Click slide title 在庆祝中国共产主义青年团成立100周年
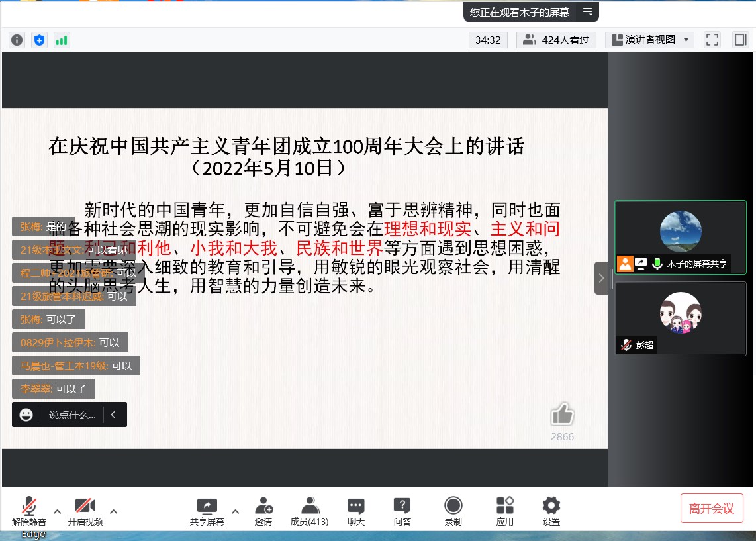The height and width of the screenshot is (541, 756). point(287,146)
